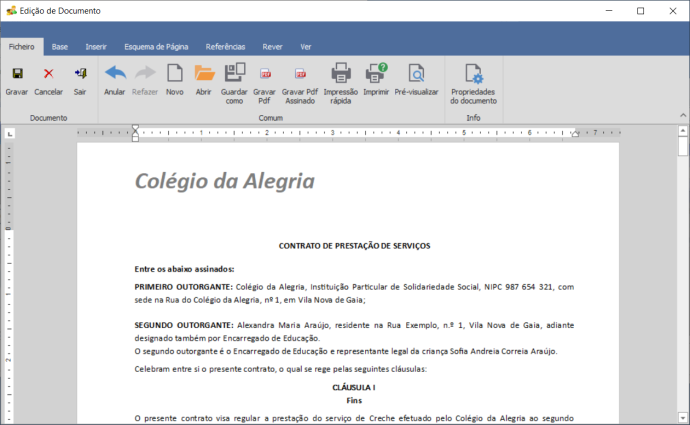Image resolution: width=690 pixels, height=425 pixels.
Task: Undo with the Anular arrow
Action: pyautogui.click(x=115, y=73)
